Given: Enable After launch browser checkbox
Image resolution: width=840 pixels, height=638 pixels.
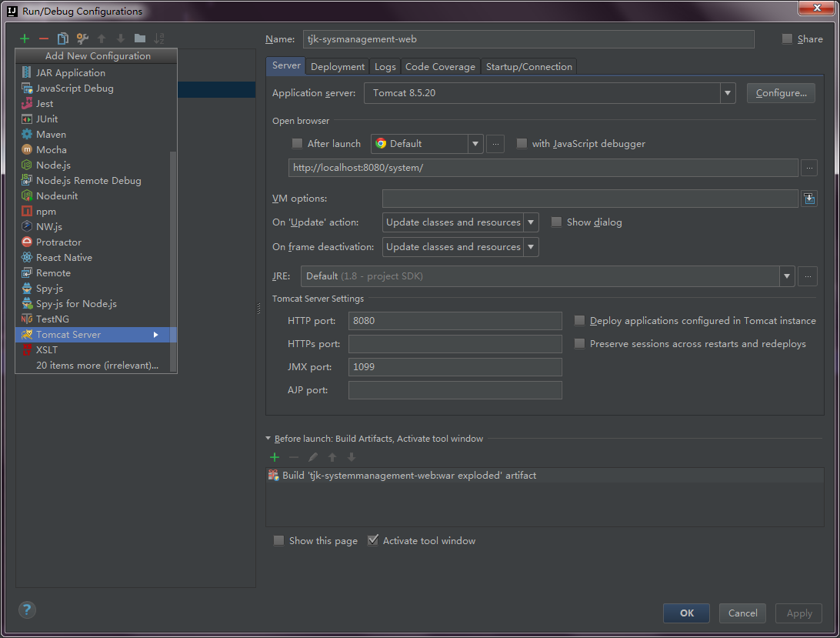Looking at the screenshot, I should (297, 143).
